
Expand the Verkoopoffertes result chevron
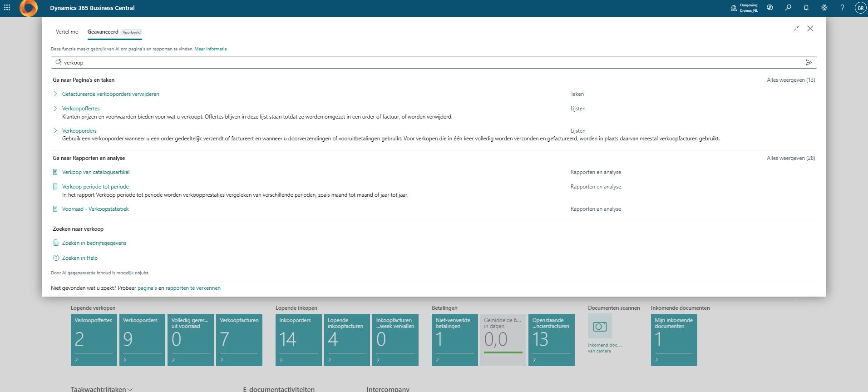pyautogui.click(x=55, y=109)
